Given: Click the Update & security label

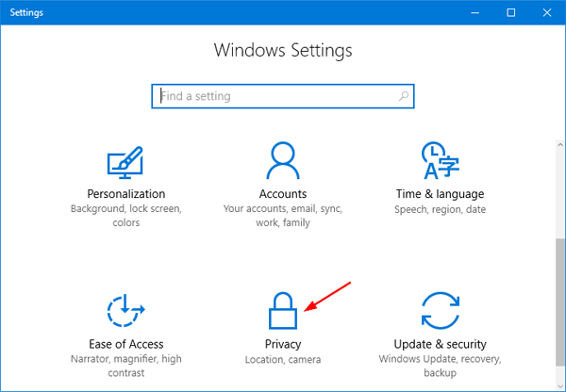Looking at the screenshot, I should [441, 344].
